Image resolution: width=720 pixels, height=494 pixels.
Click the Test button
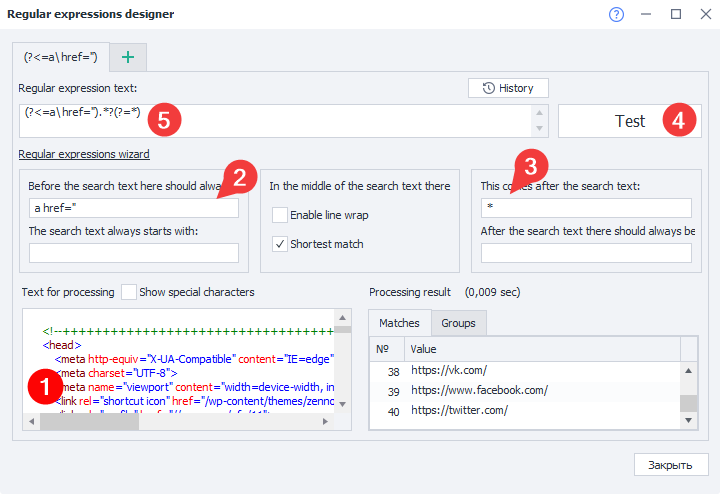pyautogui.click(x=629, y=121)
